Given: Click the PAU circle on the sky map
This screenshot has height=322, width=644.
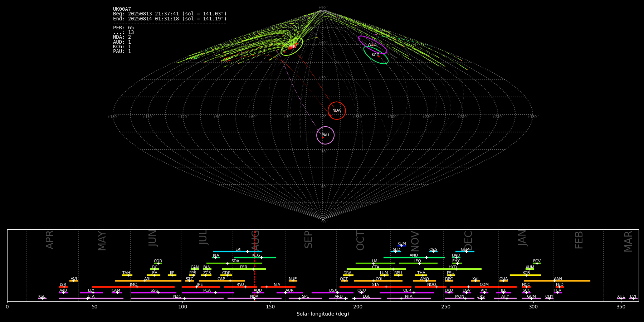Looking at the screenshot, I should pos(325,135).
